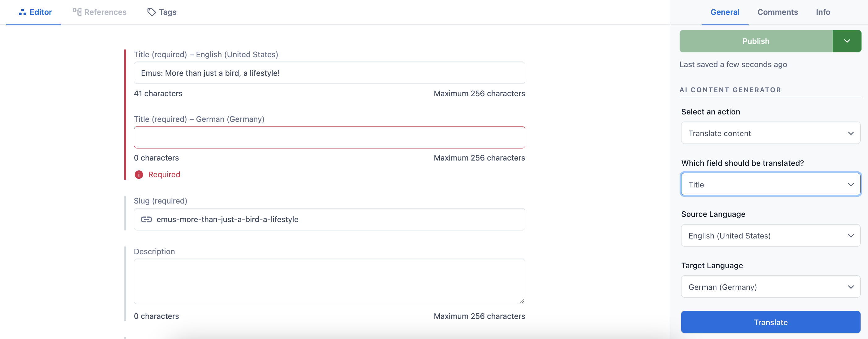Expand the field selection dropdown for translation
This screenshot has width=868, height=339.
tap(771, 184)
